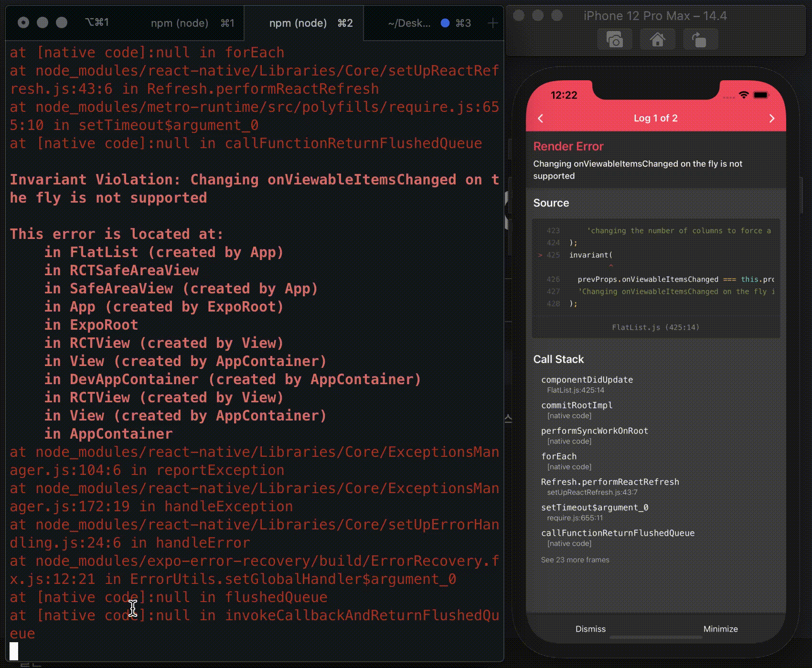
Task: Minimize the error log box
Action: tap(720, 629)
